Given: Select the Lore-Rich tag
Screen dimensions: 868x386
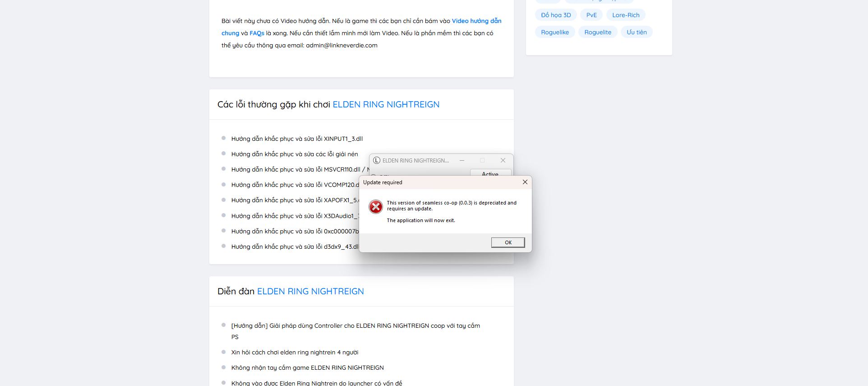Looking at the screenshot, I should 625,15.
